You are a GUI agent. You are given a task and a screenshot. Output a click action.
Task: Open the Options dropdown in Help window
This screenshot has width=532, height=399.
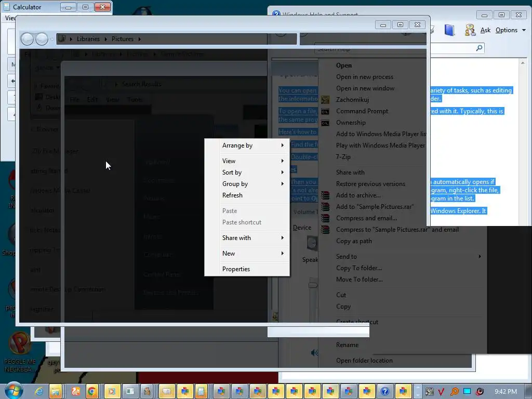[x=510, y=30]
